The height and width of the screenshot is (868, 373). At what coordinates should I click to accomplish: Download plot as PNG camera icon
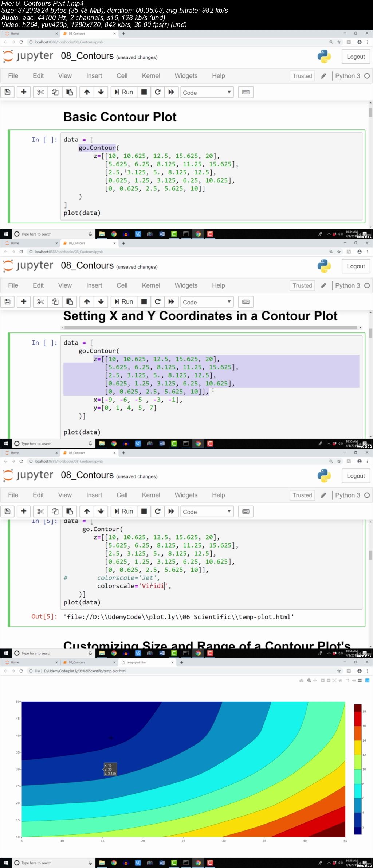tap(301, 681)
